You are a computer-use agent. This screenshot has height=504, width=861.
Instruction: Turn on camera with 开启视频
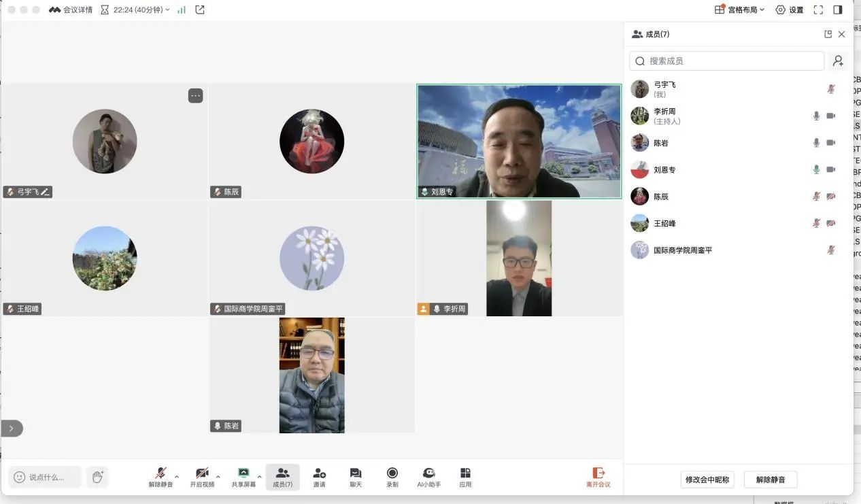tap(202, 477)
